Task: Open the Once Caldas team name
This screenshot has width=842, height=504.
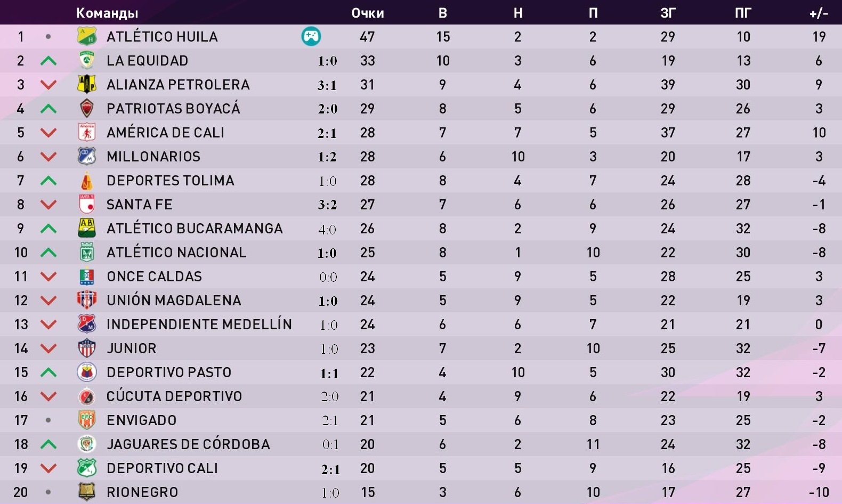Action: point(154,277)
